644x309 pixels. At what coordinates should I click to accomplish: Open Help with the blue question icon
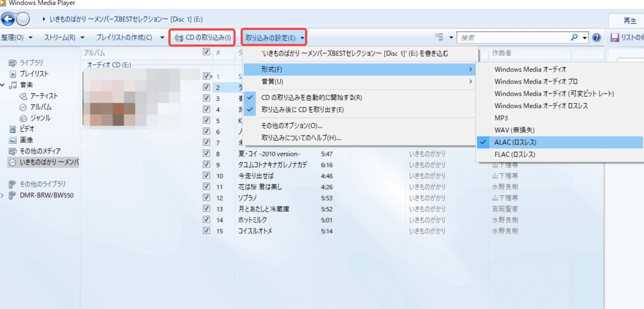[x=596, y=38]
